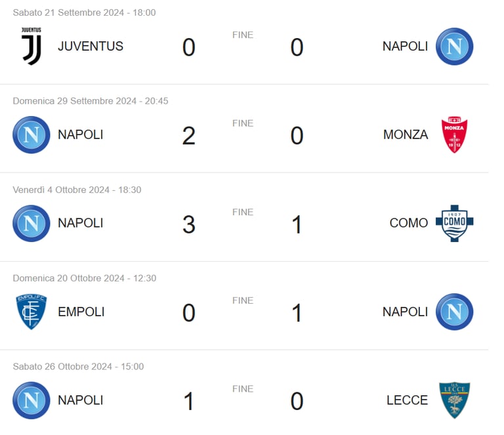Select the EMPOLI team name
This screenshot has width=504, height=435.
(81, 312)
